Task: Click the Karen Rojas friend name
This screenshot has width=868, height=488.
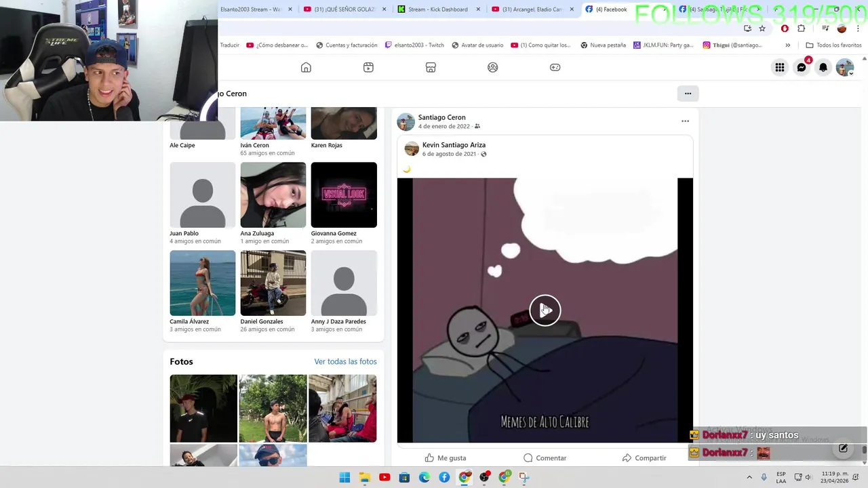Action: tap(326, 145)
